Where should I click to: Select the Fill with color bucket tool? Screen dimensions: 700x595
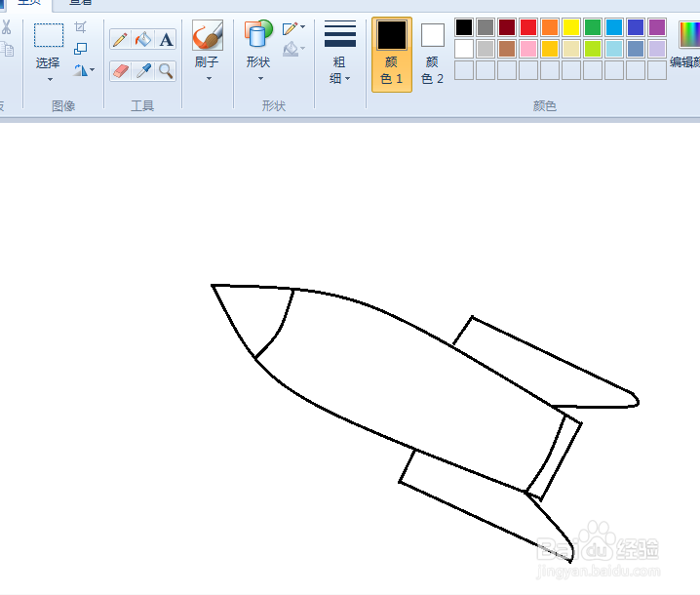tap(143, 39)
